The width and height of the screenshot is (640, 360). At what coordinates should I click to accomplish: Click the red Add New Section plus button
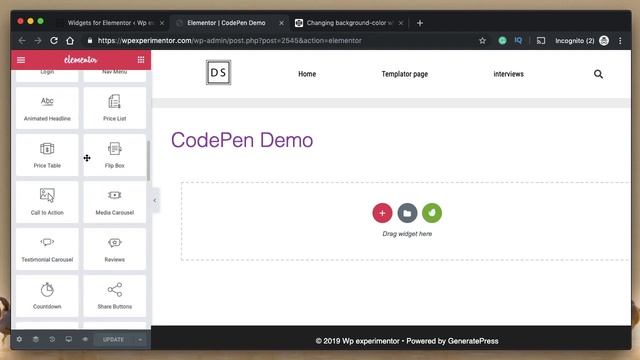coord(382,213)
